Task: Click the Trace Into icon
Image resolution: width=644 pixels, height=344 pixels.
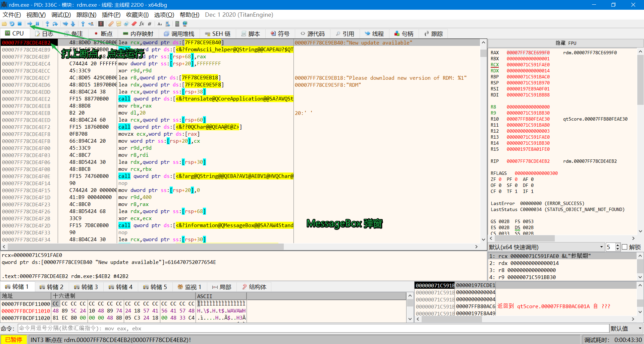Action: point(65,24)
